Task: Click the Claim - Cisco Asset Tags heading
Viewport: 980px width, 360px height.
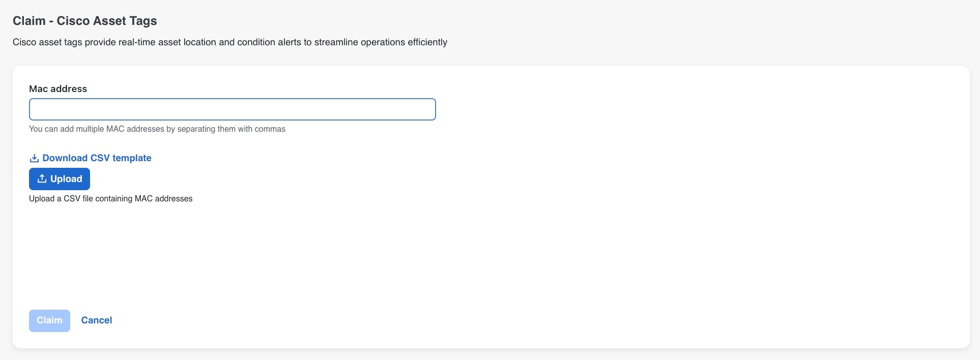Action: point(85,21)
